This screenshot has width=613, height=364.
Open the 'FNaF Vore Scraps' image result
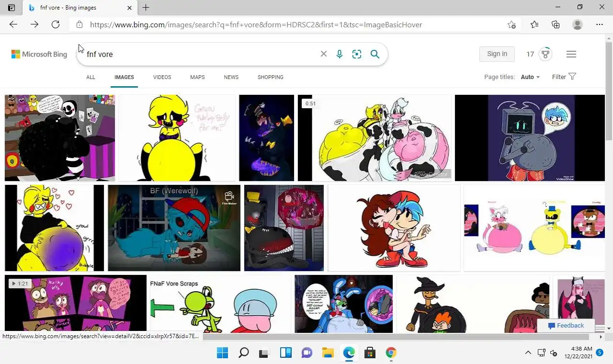220,304
